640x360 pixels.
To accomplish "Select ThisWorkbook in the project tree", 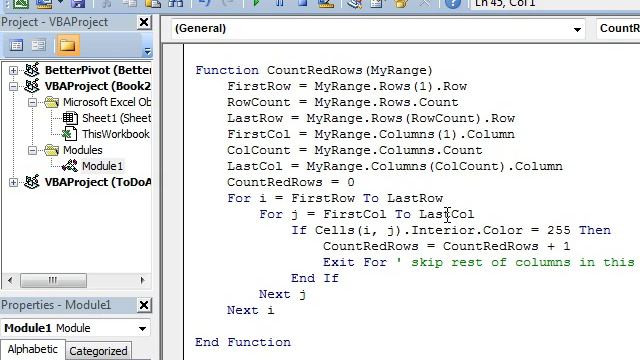I will 116,134.
